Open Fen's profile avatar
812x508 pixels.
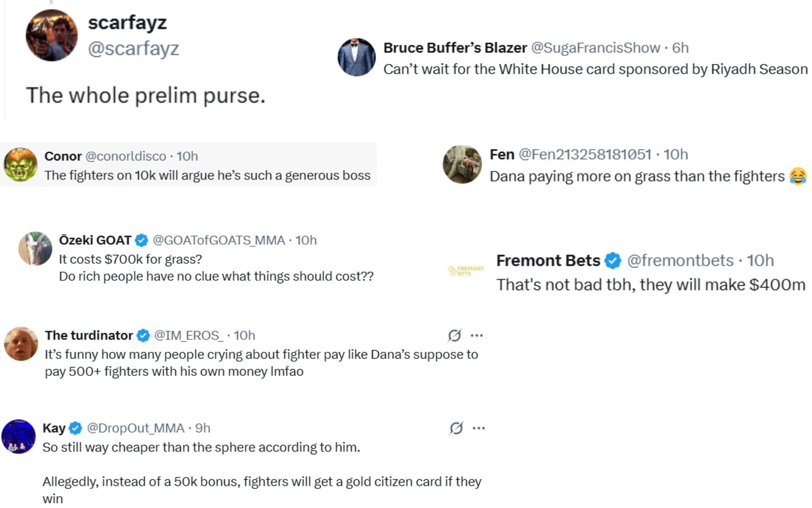[x=462, y=165]
